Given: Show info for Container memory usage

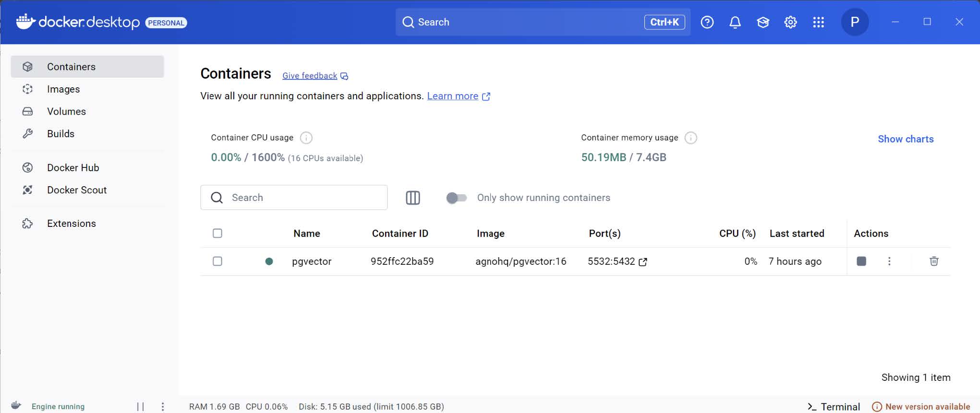Looking at the screenshot, I should click(690, 138).
